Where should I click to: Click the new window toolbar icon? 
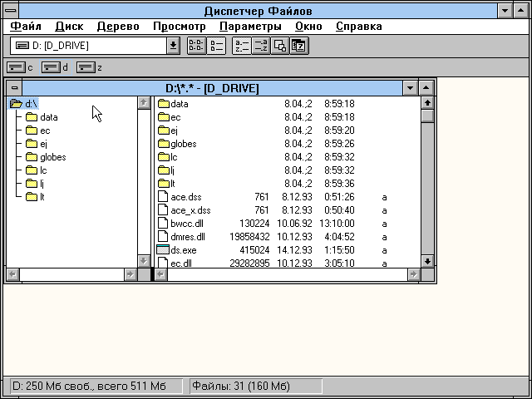(x=280, y=46)
